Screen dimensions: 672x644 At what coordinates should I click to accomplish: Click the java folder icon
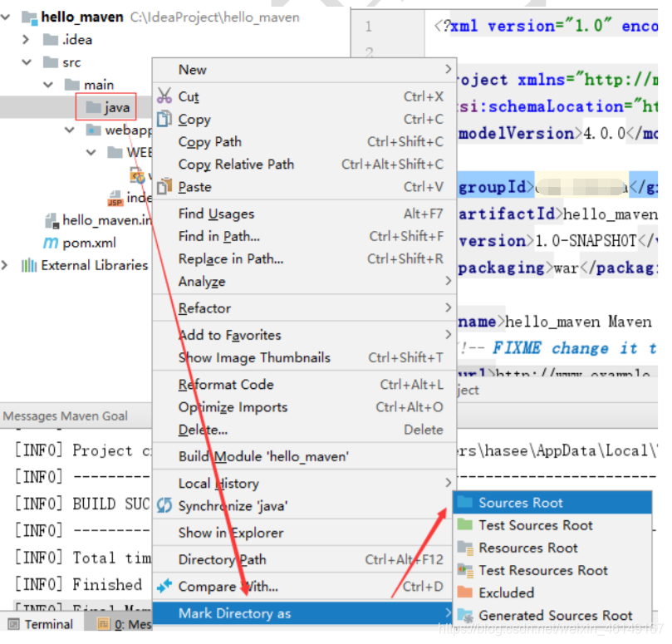coord(93,106)
